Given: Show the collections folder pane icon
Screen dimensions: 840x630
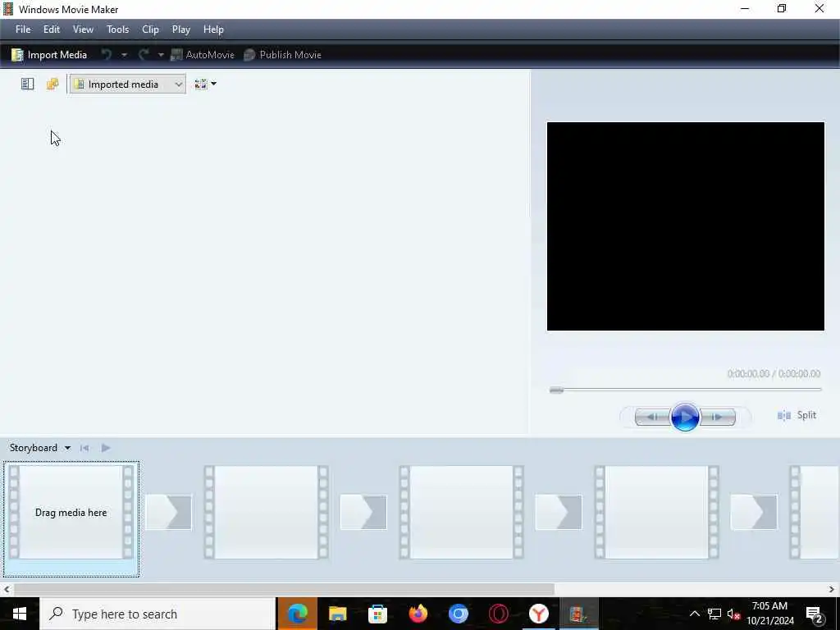Looking at the screenshot, I should (52, 84).
